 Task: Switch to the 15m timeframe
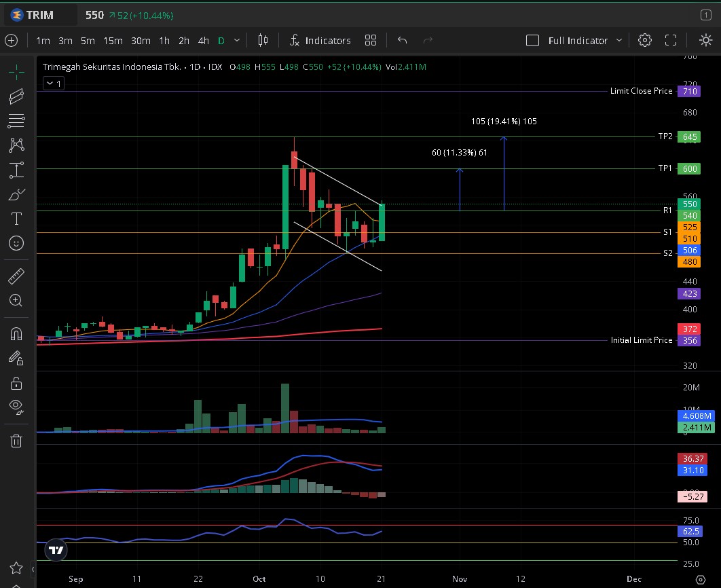(x=113, y=41)
